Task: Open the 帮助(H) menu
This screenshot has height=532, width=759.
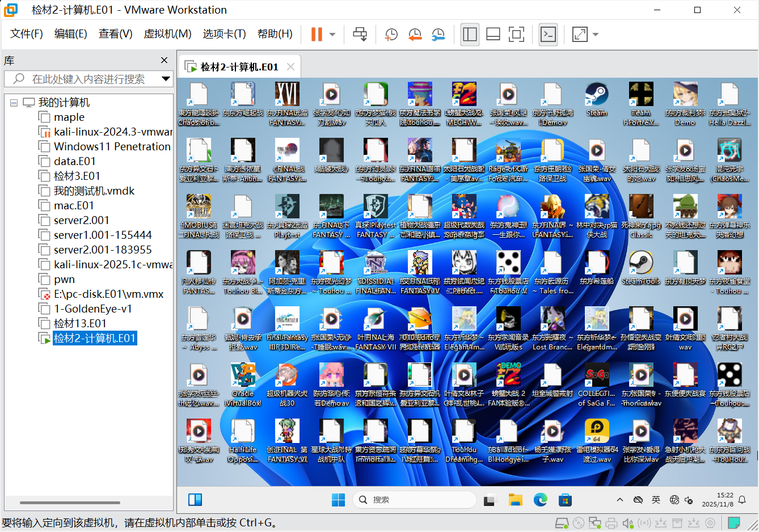Action: click(275, 34)
